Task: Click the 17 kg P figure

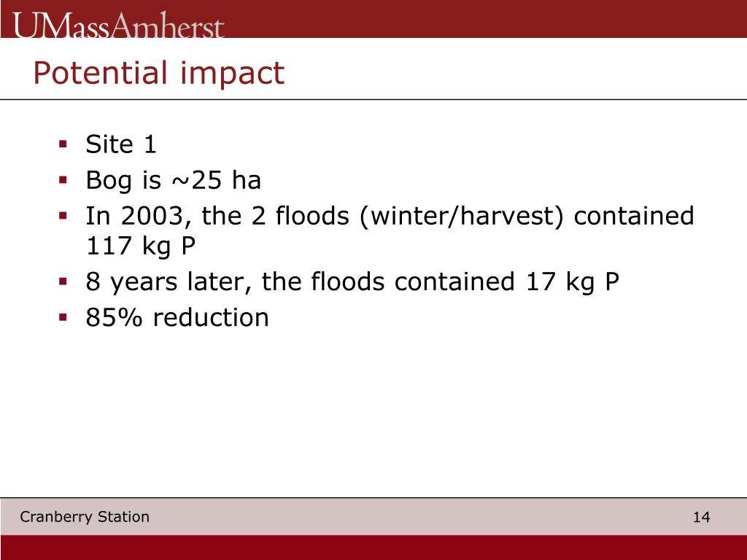Action: tap(573, 281)
